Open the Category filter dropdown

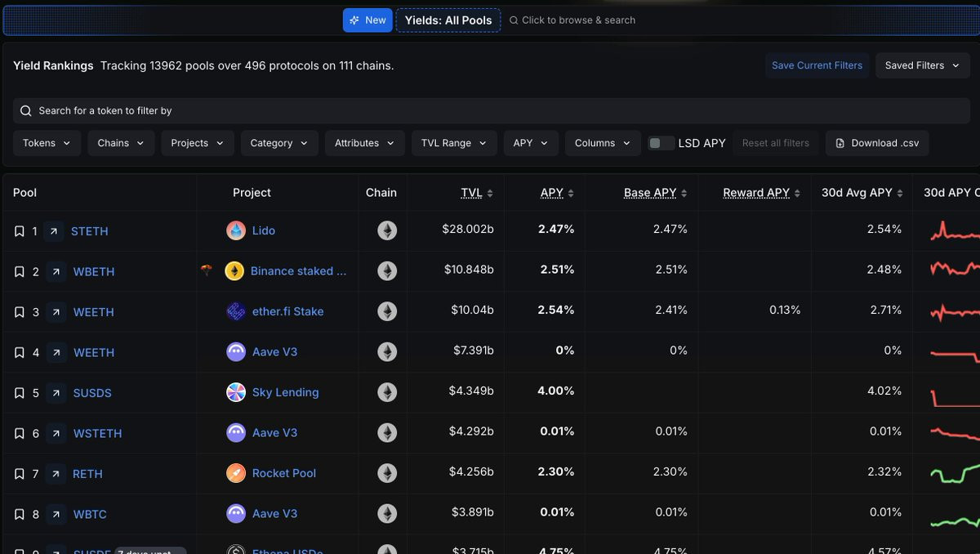tap(279, 143)
